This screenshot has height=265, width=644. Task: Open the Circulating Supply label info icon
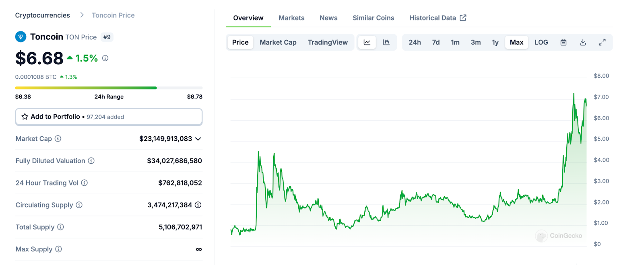point(79,205)
